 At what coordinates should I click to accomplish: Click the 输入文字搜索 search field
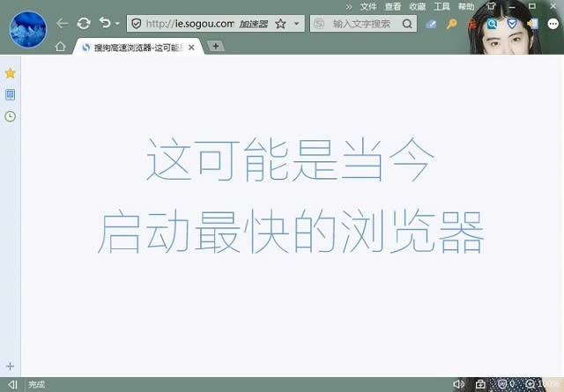pos(361,25)
